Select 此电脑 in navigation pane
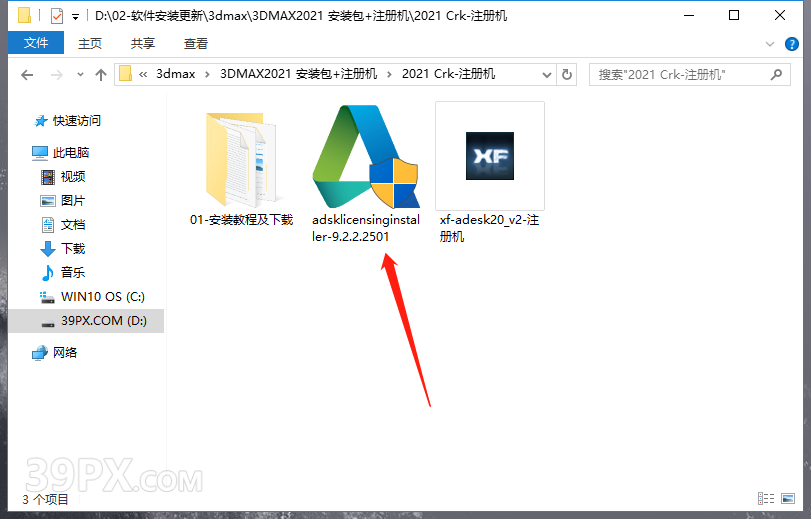This screenshot has width=811, height=519. coord(71,153)
